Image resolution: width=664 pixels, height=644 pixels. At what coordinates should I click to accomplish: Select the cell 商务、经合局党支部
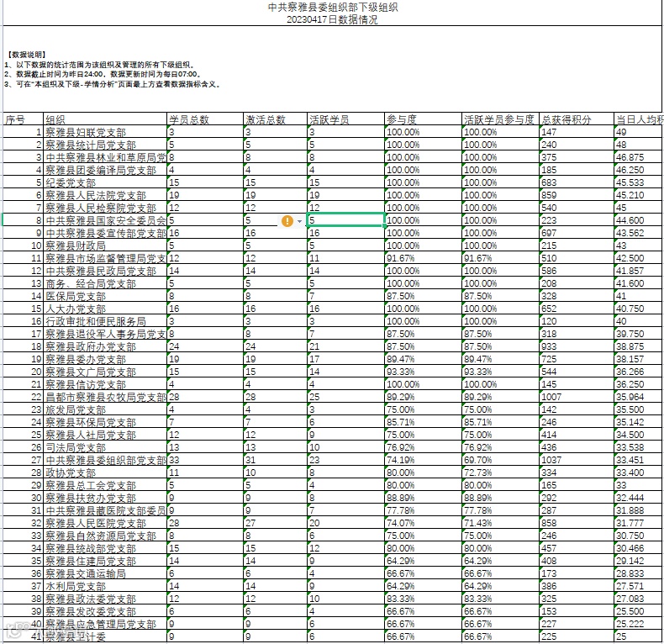point(105,283)
